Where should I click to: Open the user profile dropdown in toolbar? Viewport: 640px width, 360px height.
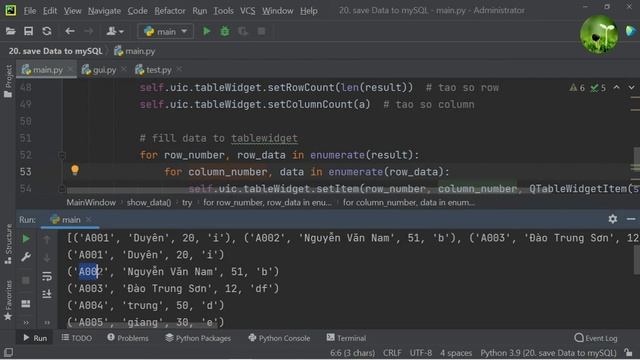point(115,31)
